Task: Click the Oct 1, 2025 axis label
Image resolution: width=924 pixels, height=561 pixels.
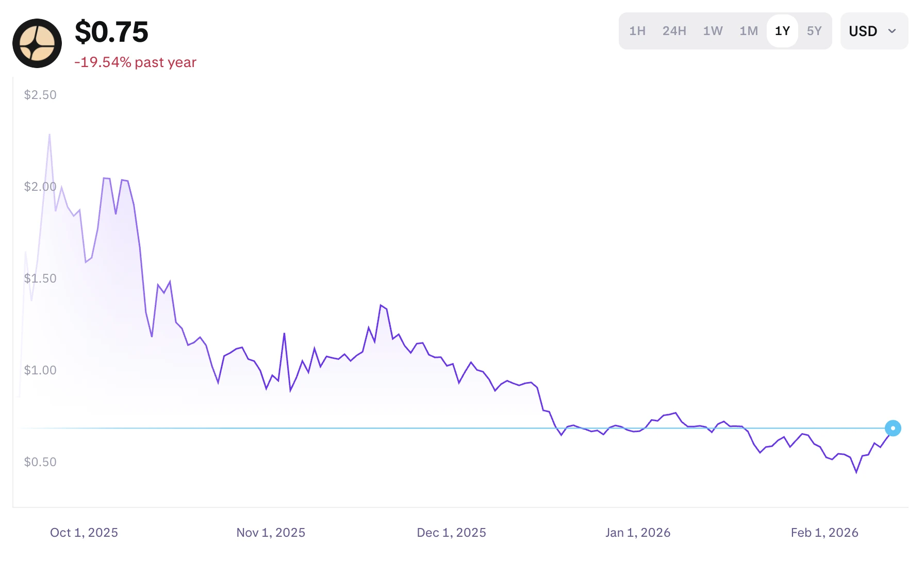Action: (x=84, y=533)
